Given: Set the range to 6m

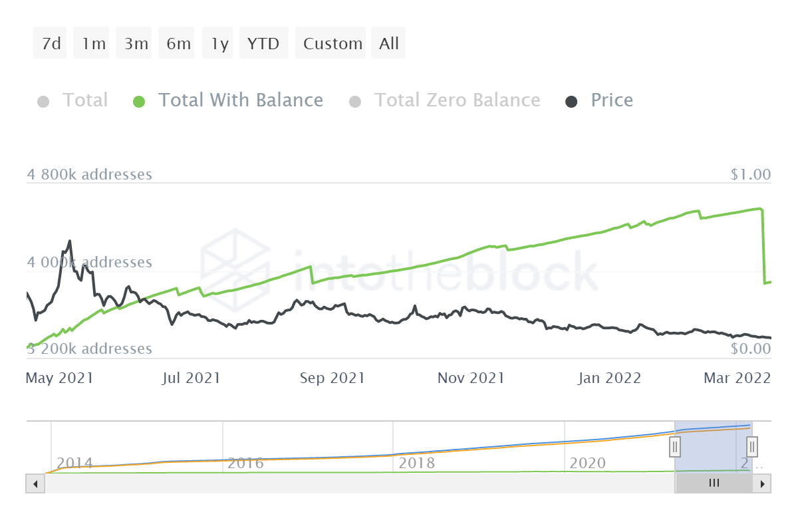Looking at the screenshot, I should [x=178, y=44].
